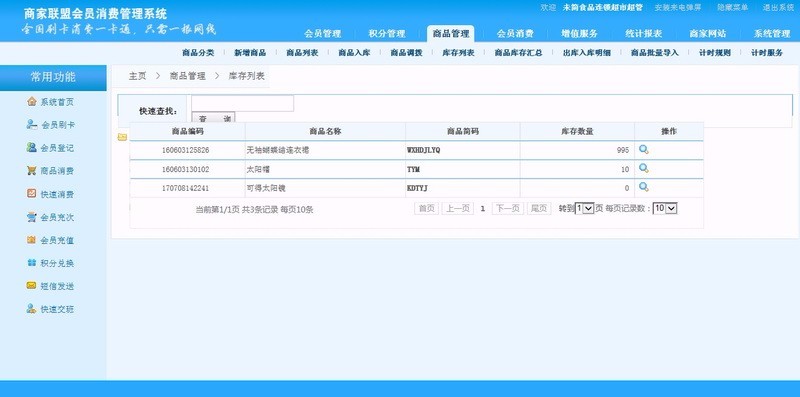Click 商品管理 in the breadcrumb
Image resolution: width=800 pixels, height=397 pixels.
pyautogui.click(x=187, y=76)
